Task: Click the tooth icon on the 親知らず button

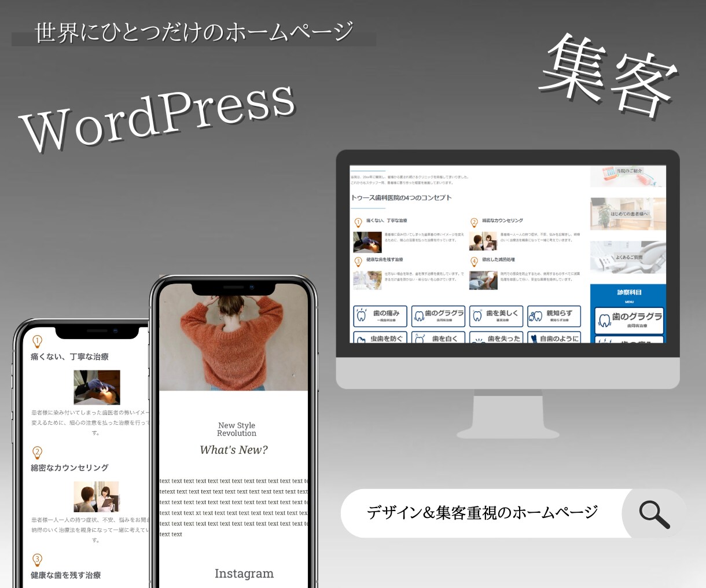Action: coord(536,316)
